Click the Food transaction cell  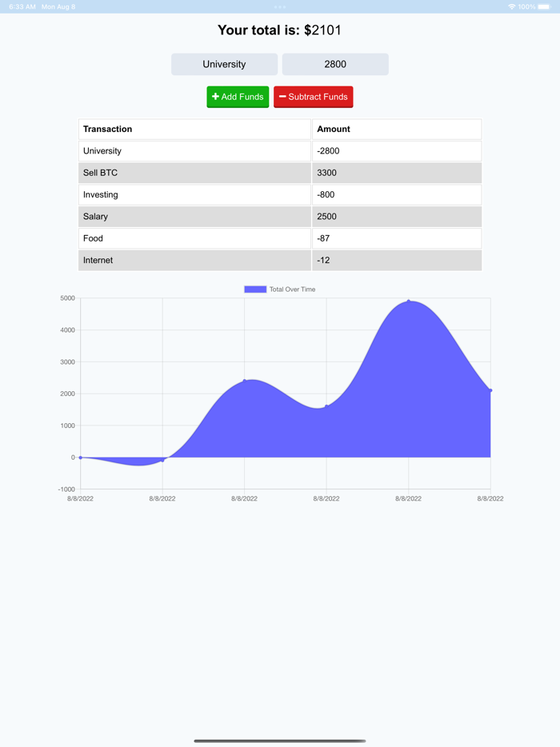coord(194,238)
